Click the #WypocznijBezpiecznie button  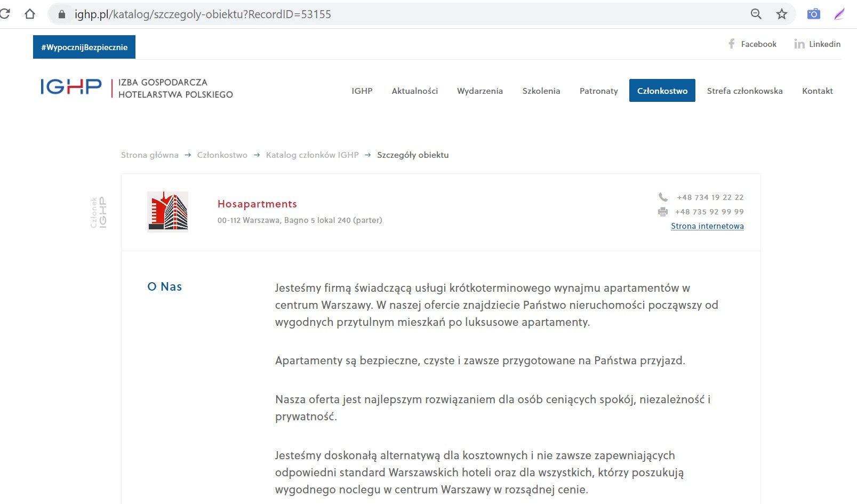coord(84,47)
